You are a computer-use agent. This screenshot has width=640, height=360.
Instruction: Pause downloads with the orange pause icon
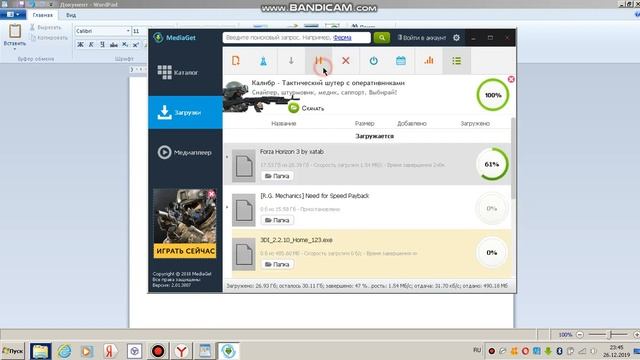coord(318,61)
